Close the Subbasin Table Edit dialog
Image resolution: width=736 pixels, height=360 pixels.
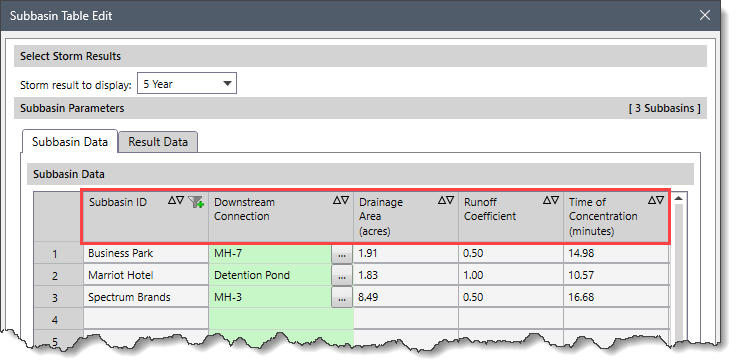[705, 15]
